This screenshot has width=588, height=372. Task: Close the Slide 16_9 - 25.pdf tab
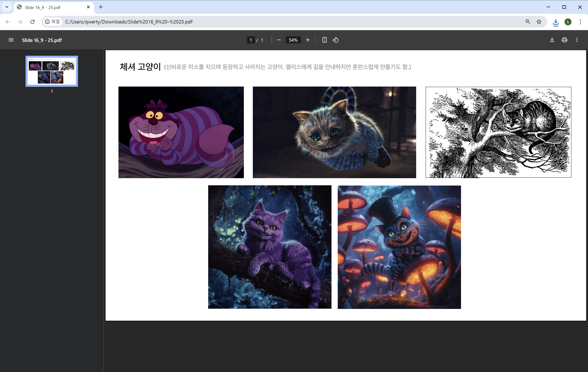[x=88, y=7]
